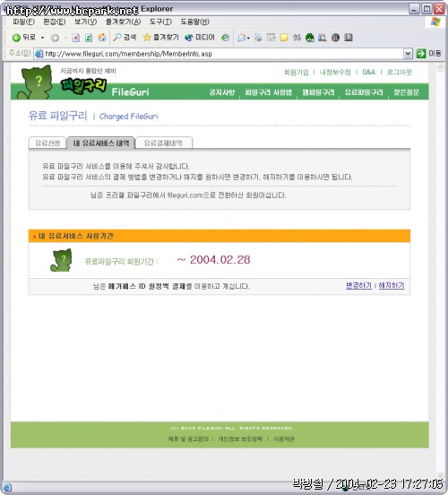This screenshot has width=448, height=495.
Task: Open the Favorites (즐겨찾기) star toolbar button
Action: pos(160,38)
